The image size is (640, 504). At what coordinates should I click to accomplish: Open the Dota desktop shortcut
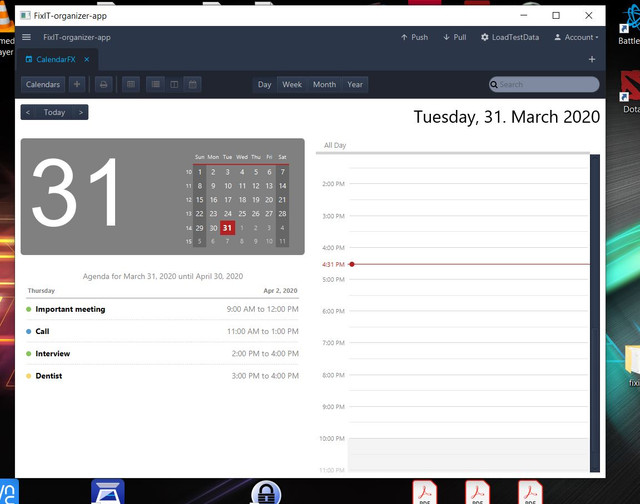click(629, 92)
